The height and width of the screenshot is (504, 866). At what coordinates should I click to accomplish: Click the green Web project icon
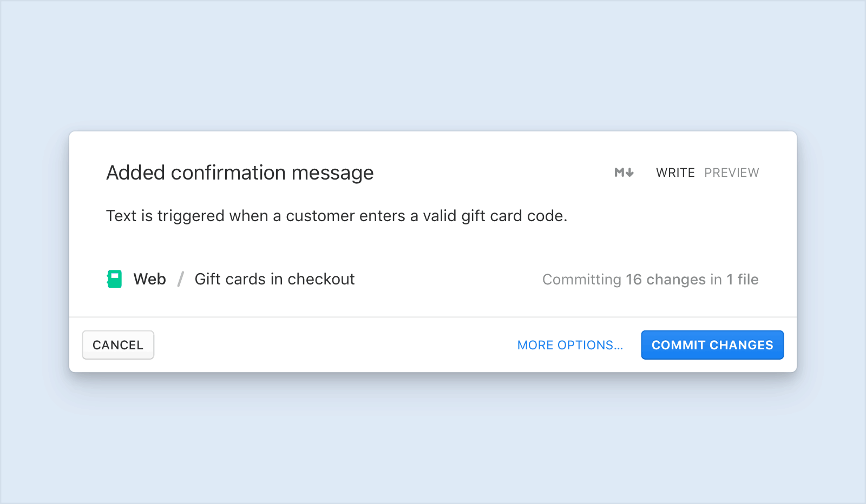(x=115, y=279)
